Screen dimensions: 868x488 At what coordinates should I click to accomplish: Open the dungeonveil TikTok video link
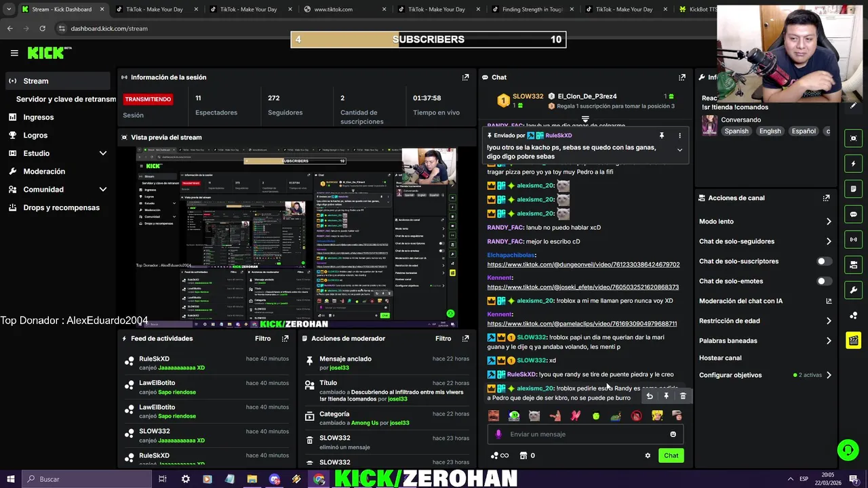coord(583,264)
